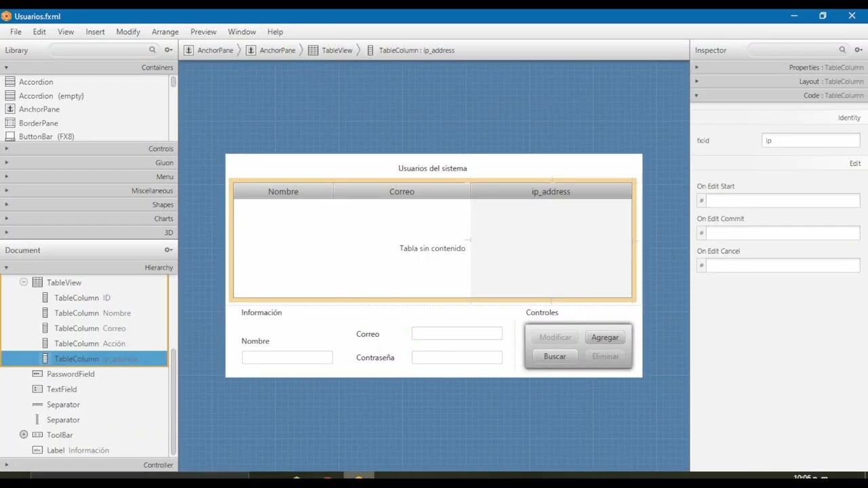
Task: Click the Agregar button
Action: (604, 337)
